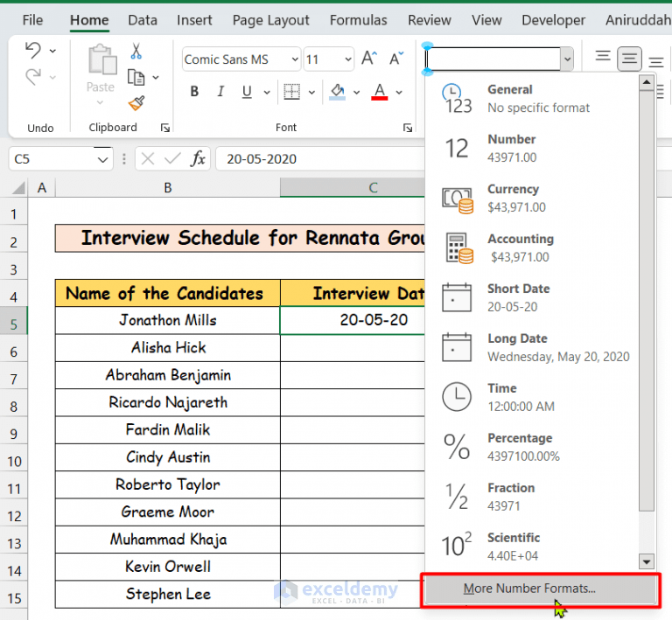Click the Redo arrow icon
672x620 pixels.
33,77
